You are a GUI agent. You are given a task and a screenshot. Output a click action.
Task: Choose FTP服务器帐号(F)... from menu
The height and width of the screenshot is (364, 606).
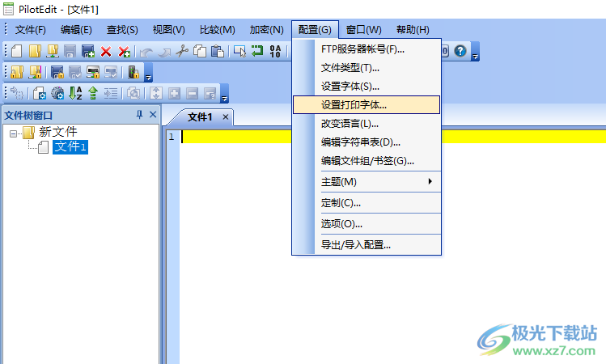click(367, 49)
